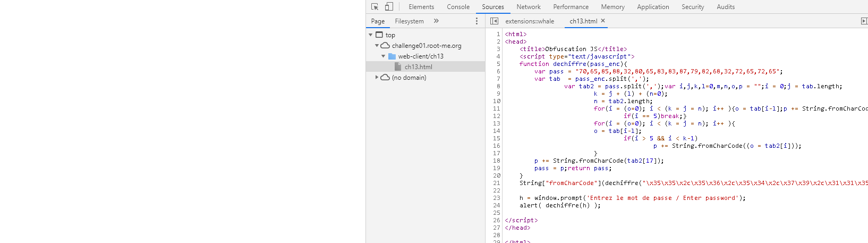Open the Memory tab
The height and width of the screenshot is (243, 868).
tap(612, 7)
